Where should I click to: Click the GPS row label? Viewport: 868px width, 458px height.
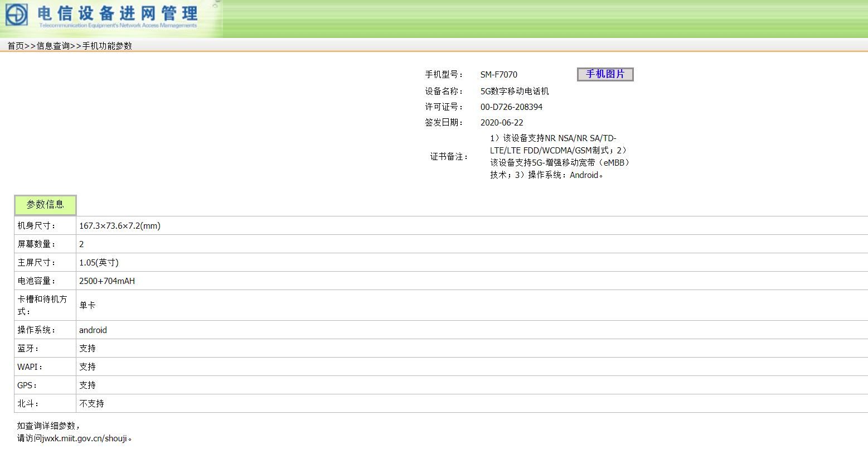click(x=27, y=385)
